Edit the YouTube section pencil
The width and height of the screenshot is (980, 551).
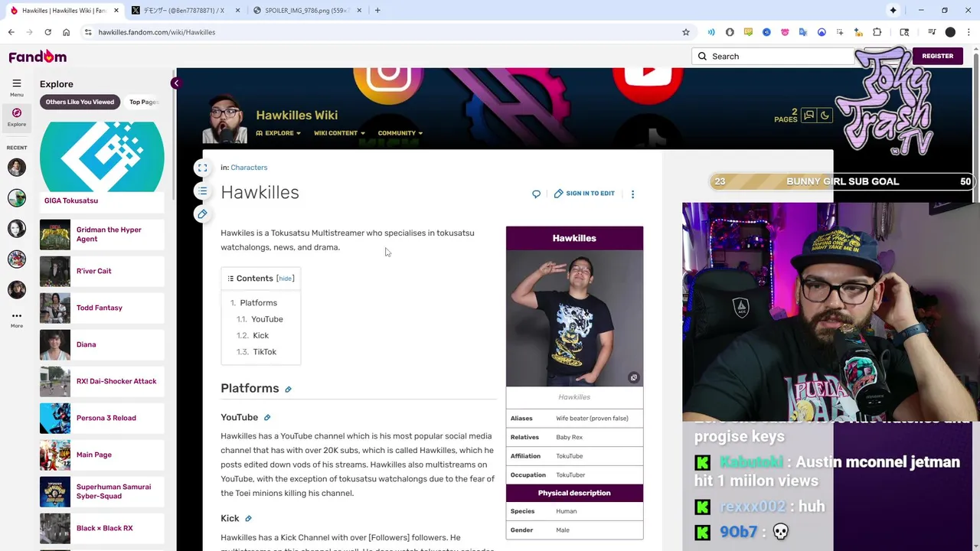pos(267,418)
